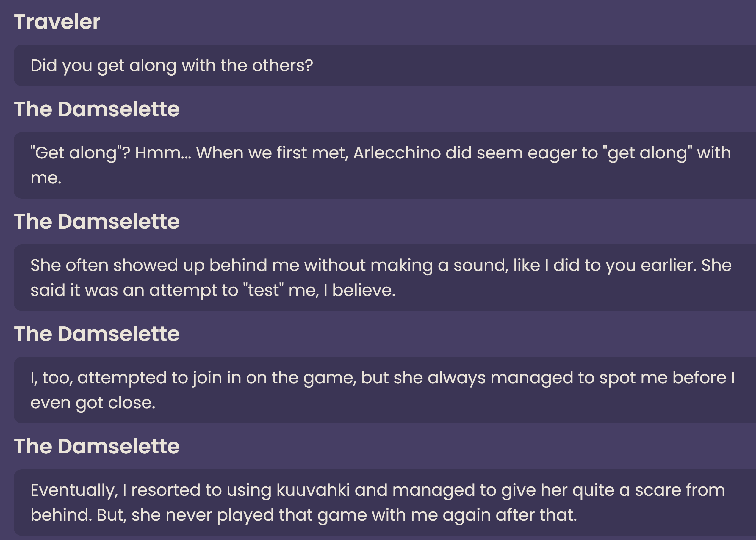Select the dialogue box beginning "She often showed up behind me"
Image resolution: width=756 pixels, height=540 pixels.
coord(385,278)
